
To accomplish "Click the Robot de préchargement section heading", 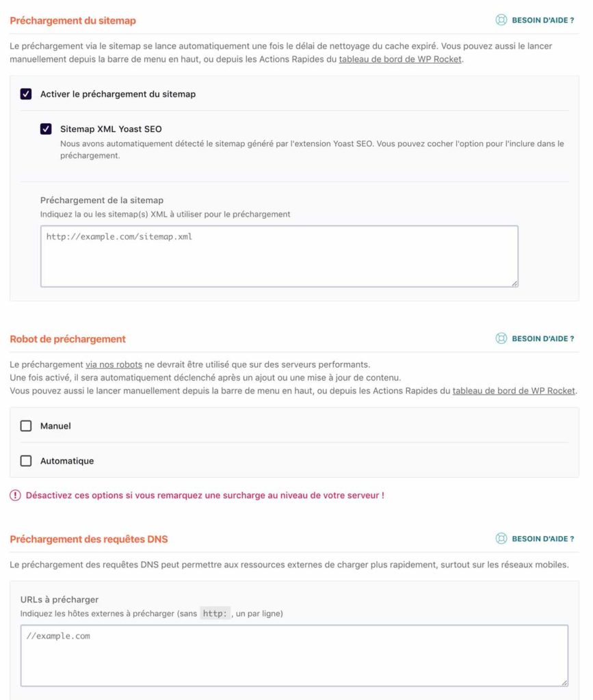I will [68, 339].
